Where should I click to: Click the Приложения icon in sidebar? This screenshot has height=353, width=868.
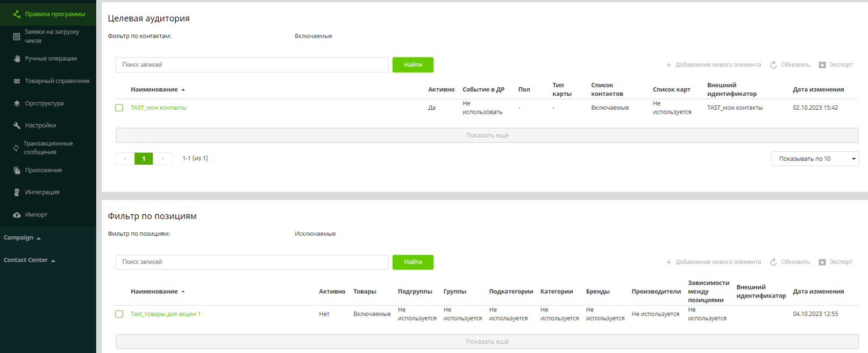pyautogui.click(x=17, y=171)
